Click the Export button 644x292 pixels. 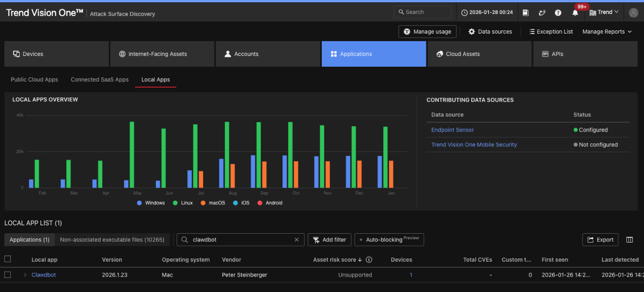click(600, 240)
